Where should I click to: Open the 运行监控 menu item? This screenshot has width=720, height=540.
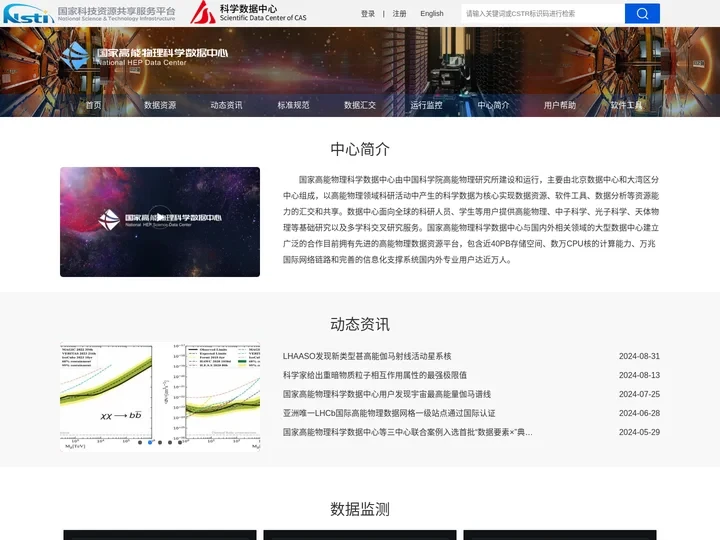pos(426,105)
